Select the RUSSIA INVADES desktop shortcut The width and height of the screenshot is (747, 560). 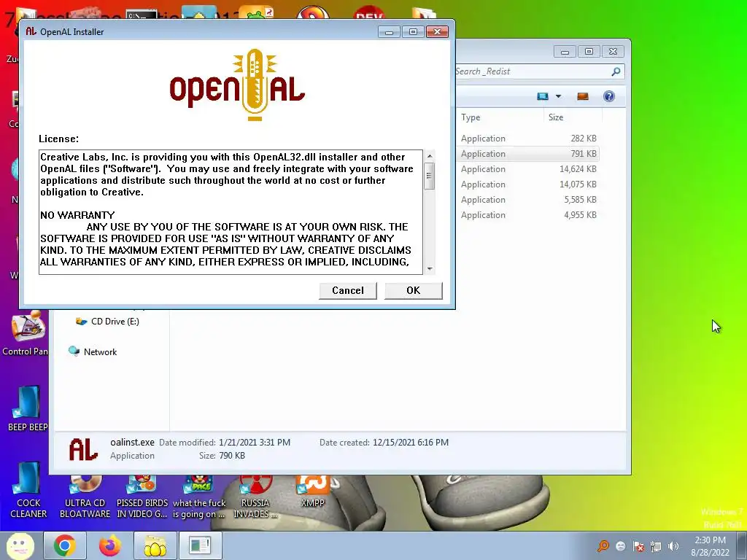coord(255,497)
